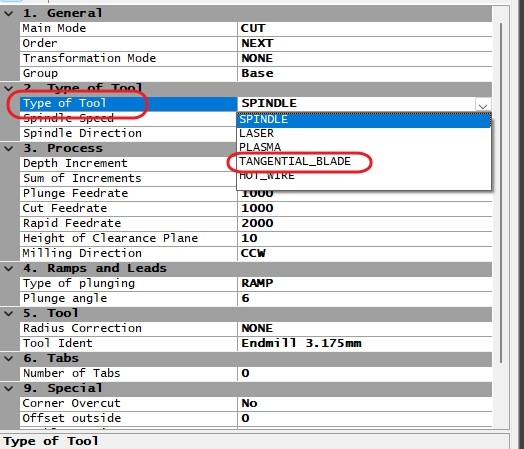Select the Main Mode property row
524x449 pixels.
click(256, 28)
